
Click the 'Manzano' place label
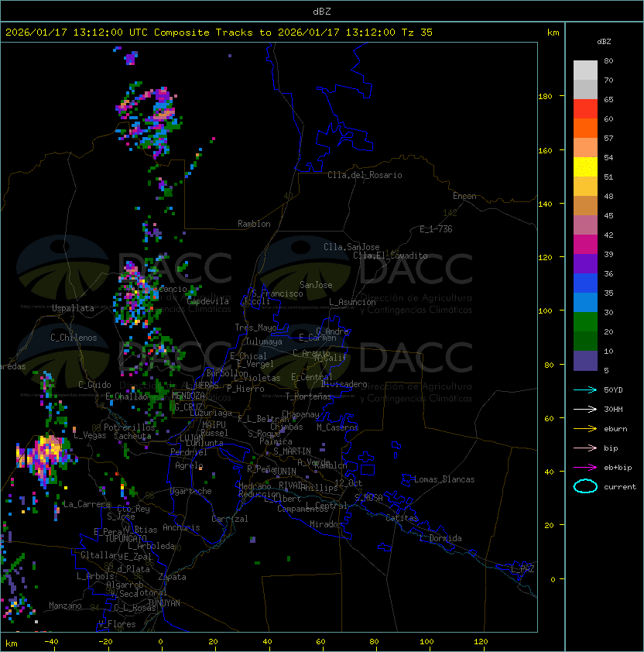pyautogui.click(x=65, y=606)
